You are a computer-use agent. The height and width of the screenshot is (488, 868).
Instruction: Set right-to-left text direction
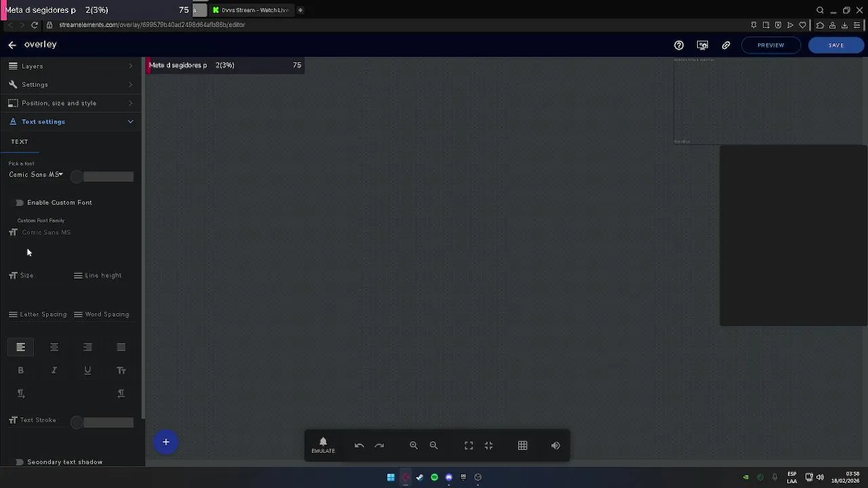click(121, 394)
